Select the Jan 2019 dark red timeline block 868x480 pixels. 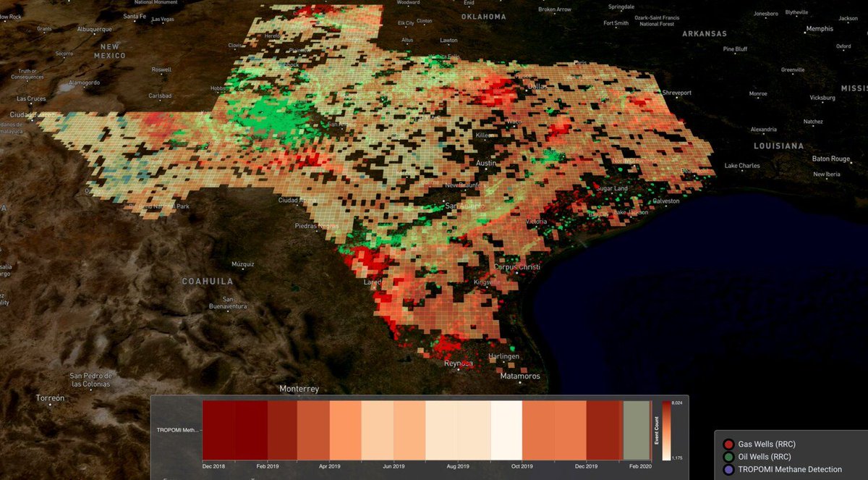(250, 431)
